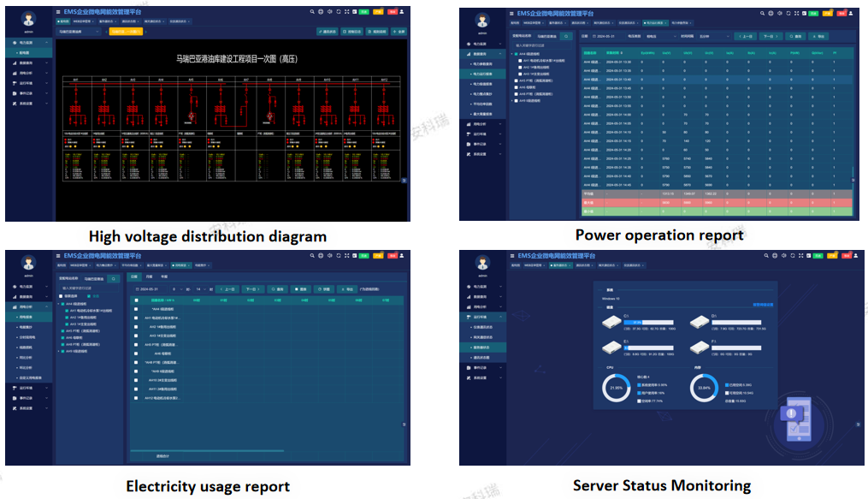Screen dimensions: 868x499
Task: Click previous day button in Power operation report
Action: (x=744, y=37)
